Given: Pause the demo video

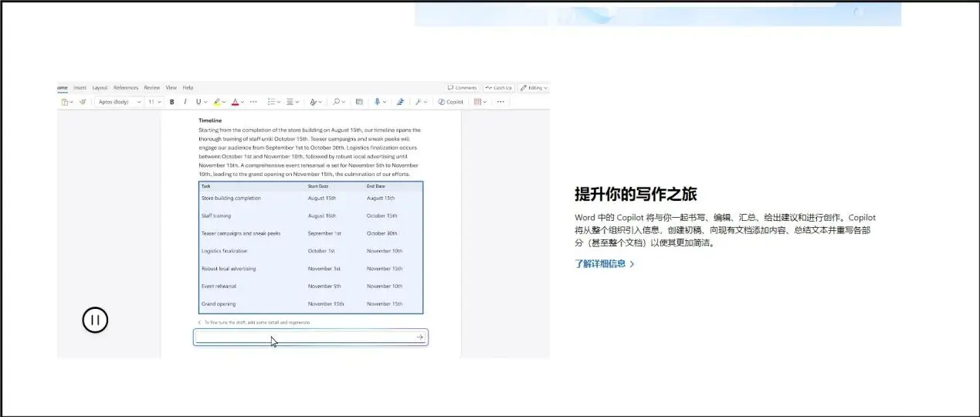Looking at the screenshot, I should (x=95, y=320).
